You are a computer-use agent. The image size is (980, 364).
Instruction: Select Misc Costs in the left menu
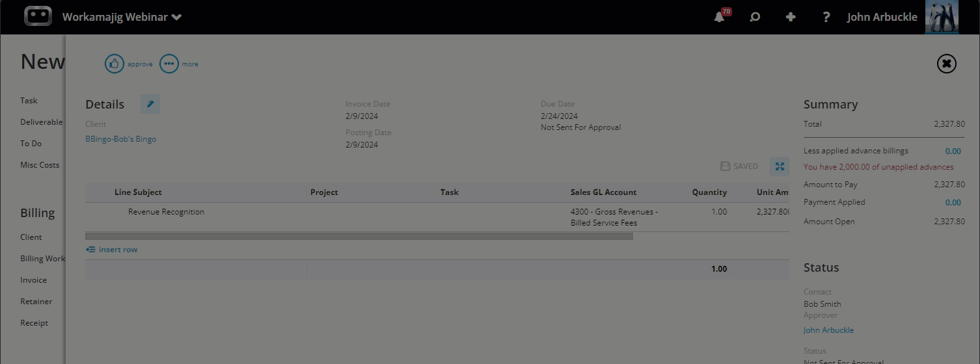[x=40, y=165]
